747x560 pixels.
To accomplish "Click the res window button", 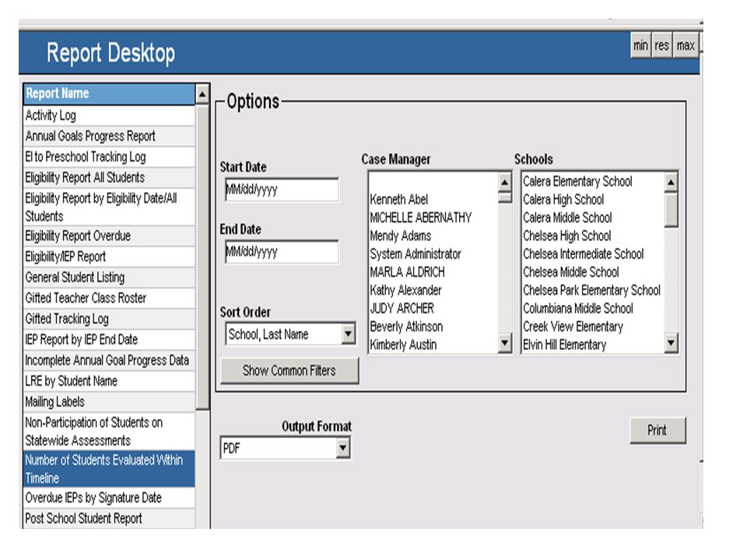I will pos(661,45).
